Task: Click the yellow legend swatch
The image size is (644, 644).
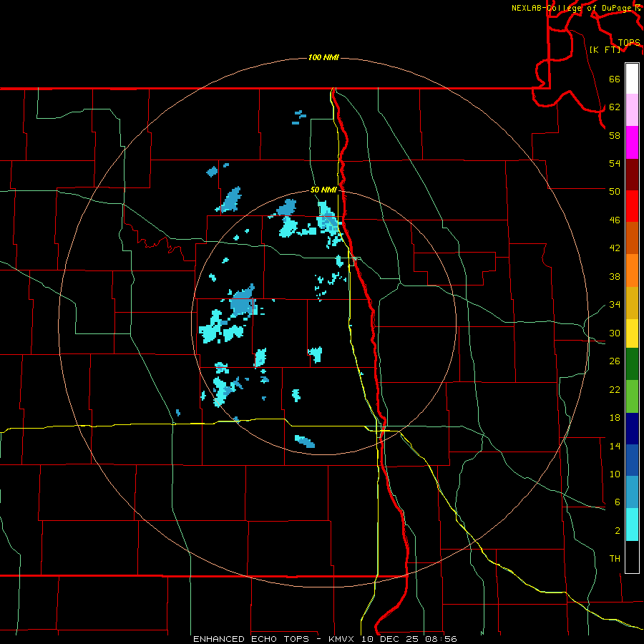Action: point(632,333)
